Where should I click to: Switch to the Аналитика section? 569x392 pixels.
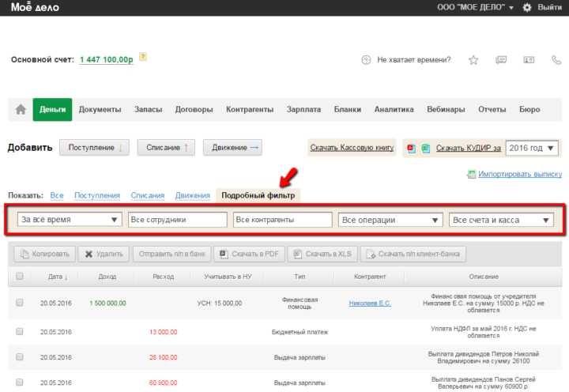[394, 110]
